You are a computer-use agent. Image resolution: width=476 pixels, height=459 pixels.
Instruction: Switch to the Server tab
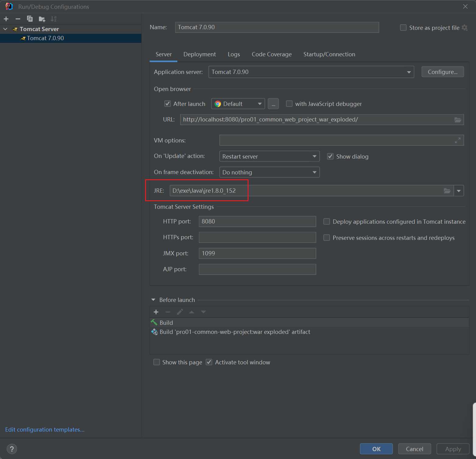pos(164,54)
